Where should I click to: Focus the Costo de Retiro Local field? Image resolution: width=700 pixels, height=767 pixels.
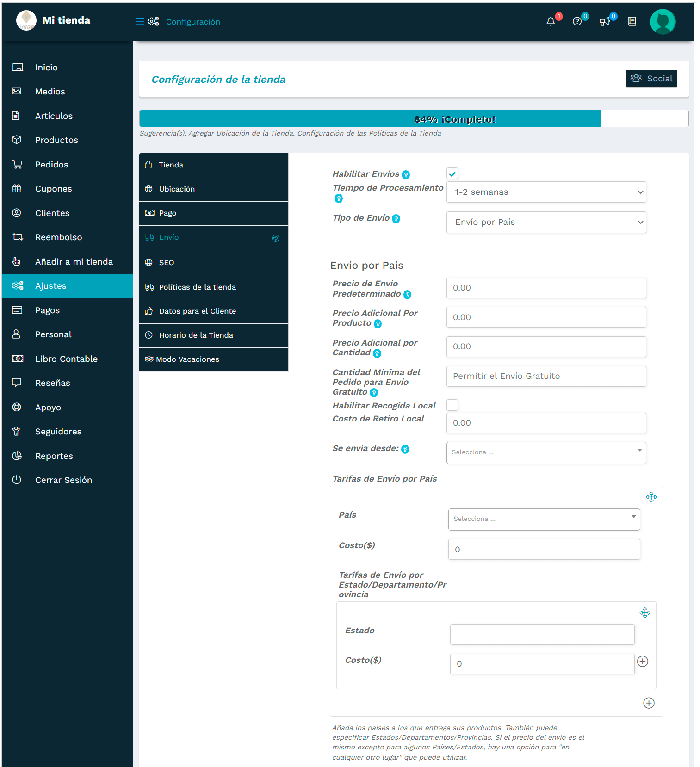(546, 423)
